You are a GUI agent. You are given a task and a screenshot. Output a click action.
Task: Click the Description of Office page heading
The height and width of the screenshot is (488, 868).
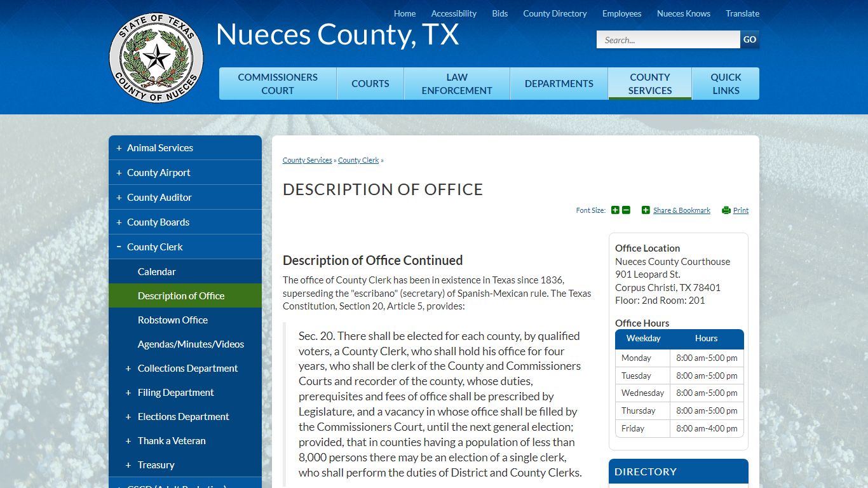(x=383, y=189)
